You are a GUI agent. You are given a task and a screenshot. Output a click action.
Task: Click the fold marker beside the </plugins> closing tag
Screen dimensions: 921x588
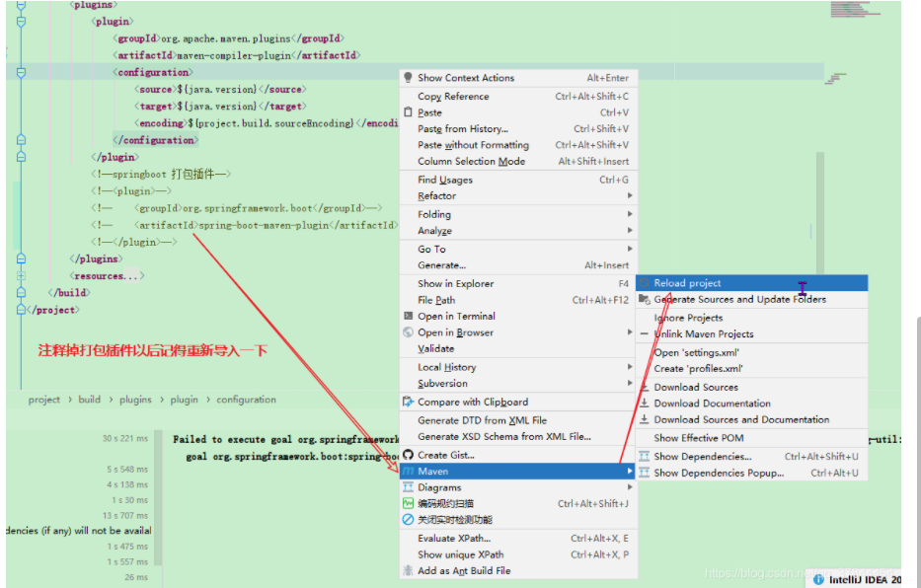[x=21, y=258]
